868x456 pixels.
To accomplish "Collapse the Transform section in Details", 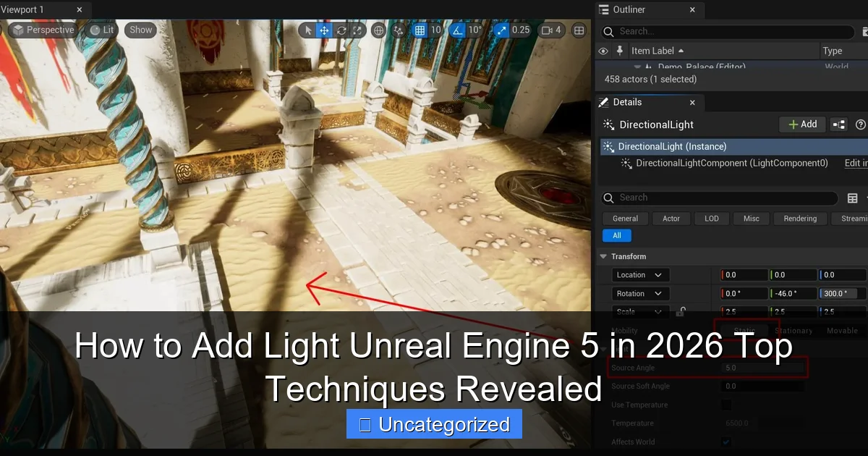I will point(603,256).
